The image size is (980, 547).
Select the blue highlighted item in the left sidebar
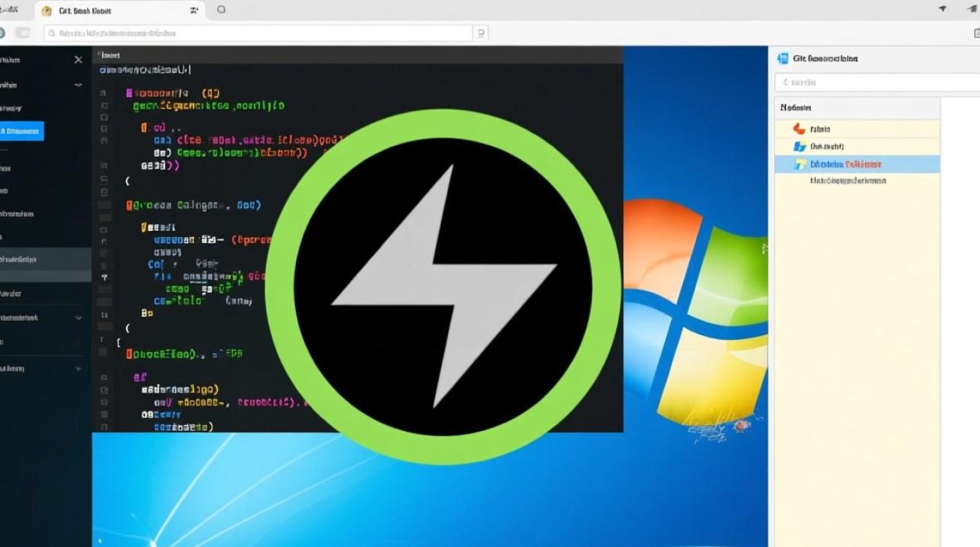click(x=22, y=131)
